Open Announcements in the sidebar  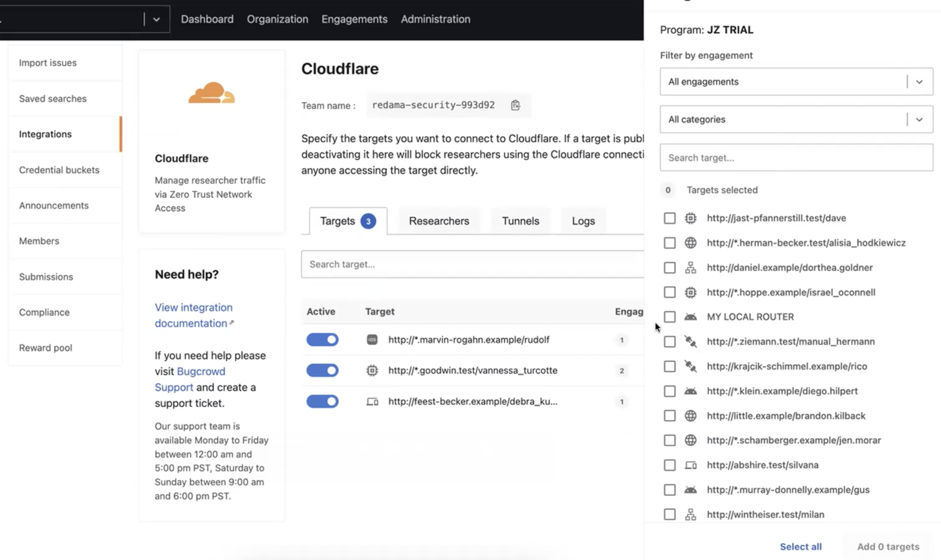pos(65,205)
